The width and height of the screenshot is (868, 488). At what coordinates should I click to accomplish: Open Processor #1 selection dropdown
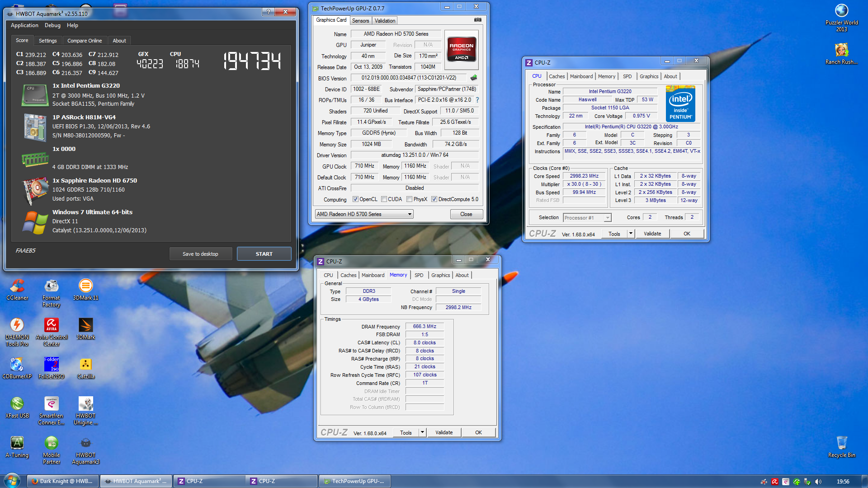click(x=587, y=218)
